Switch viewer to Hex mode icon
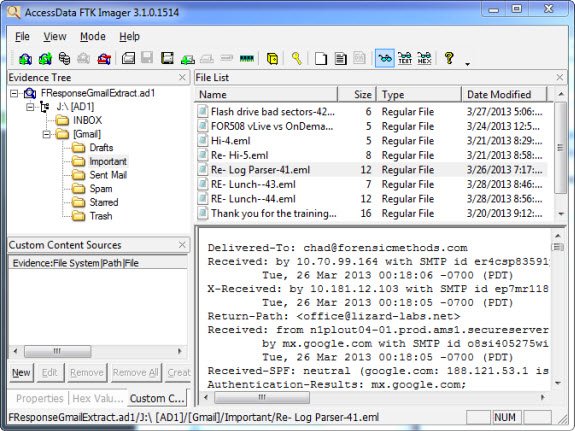This screenshot has width=575, height=431. (424, 58)
